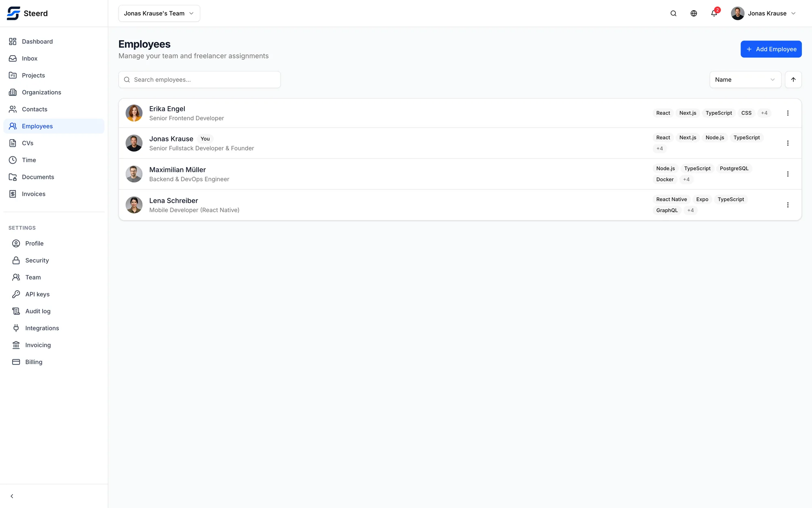Open actions menu for Maximilian Müller
Image resolution: width=812 pixels, height=508 pixels.
(x=788, y=174)
